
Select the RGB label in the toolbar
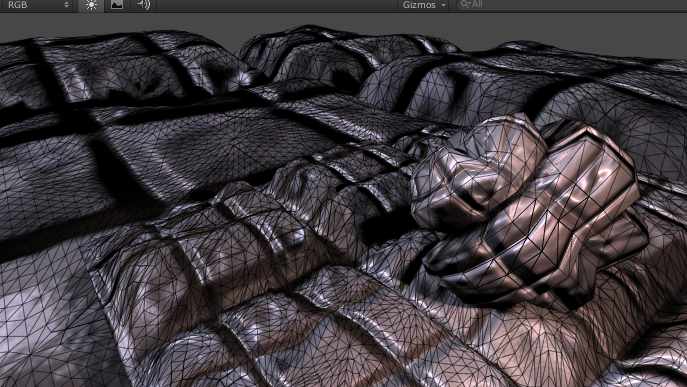[18, 5]
